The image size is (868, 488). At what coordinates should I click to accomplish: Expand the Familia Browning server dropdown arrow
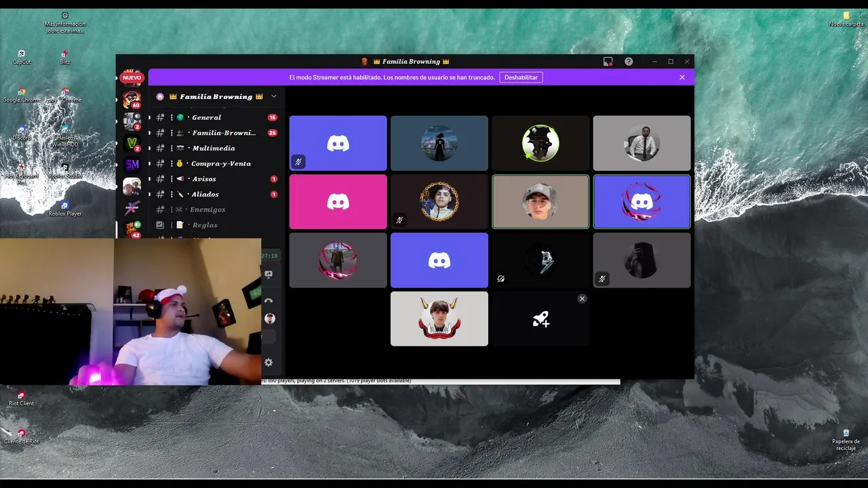[274, 96]
